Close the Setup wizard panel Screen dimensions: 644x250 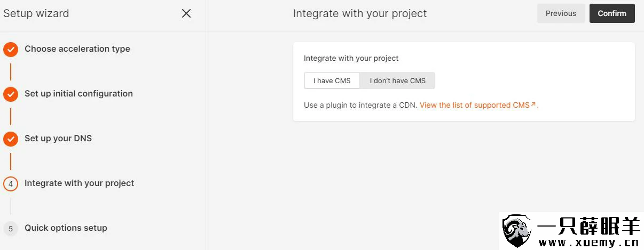click(186, 13)
